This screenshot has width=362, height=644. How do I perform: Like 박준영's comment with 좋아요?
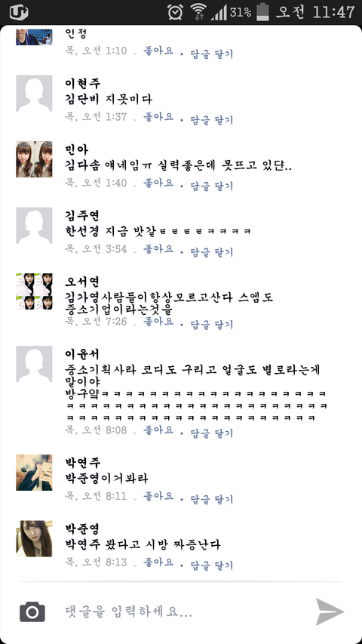pyautogui.click(x=158, y=562)
